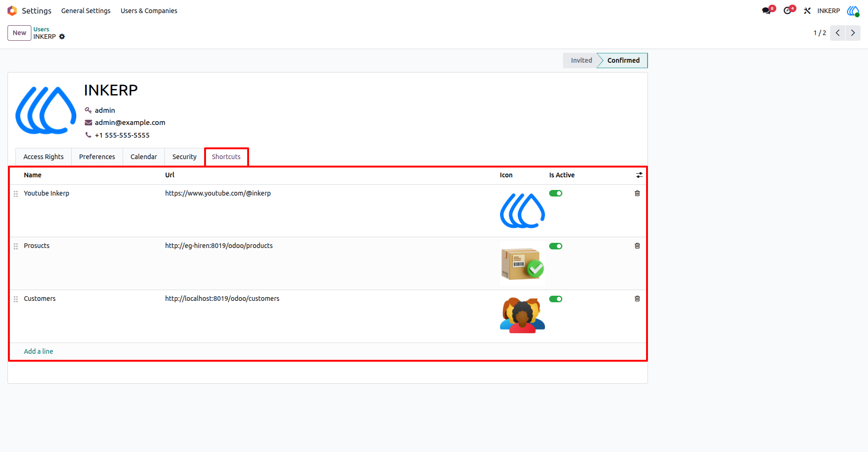Delete the Prosucts shortcut row

pyautogui.click(x=637, y=246)
